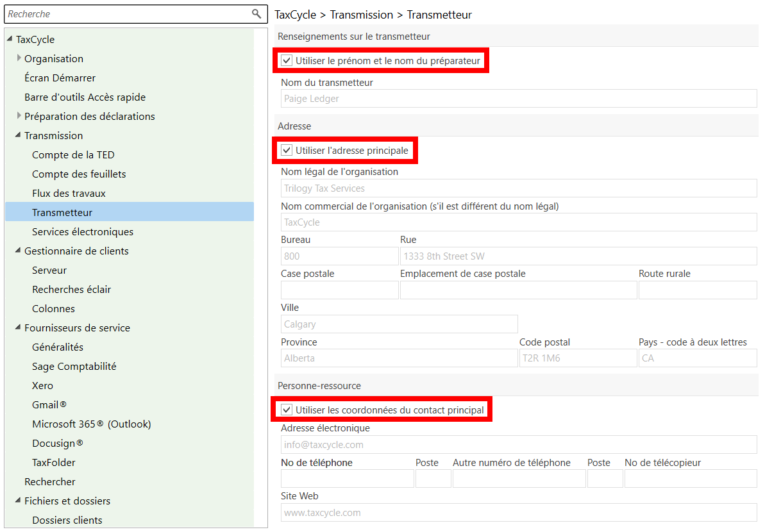This screenshot has width=765, height=532.
Task: Open Recherches éclair page
Action: [72, 289]
